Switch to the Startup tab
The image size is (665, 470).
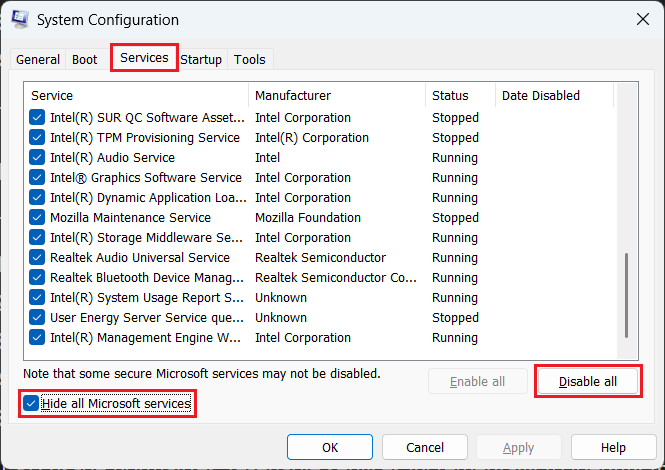coord(201,60)
